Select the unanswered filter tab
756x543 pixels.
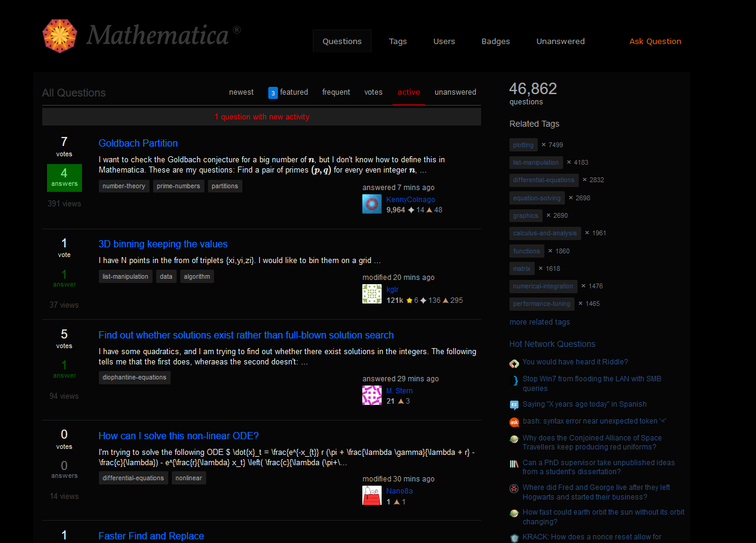point(455,92)
